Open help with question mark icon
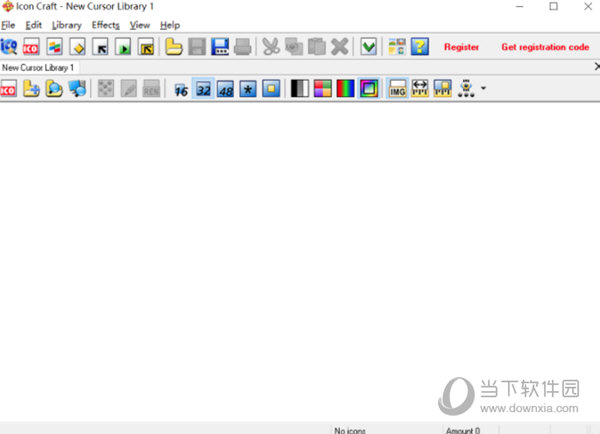The height and width of the screenshot is (434, 600). pos(420,47)
